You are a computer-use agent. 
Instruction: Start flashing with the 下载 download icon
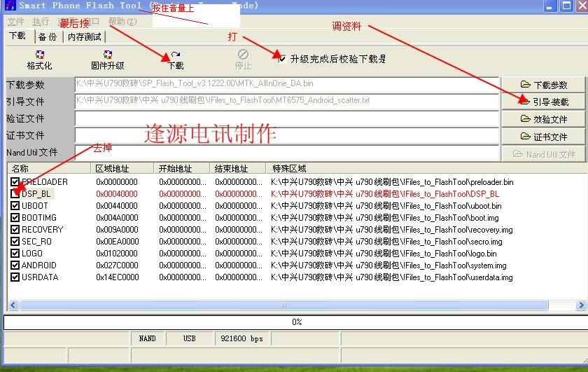(x=176, y=59)
